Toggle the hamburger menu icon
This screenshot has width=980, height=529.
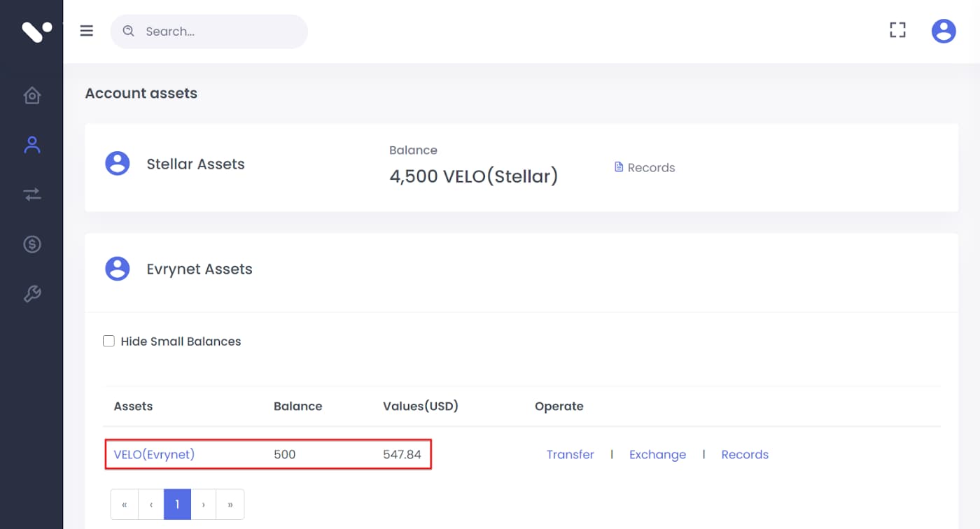[x=87, y=31]
